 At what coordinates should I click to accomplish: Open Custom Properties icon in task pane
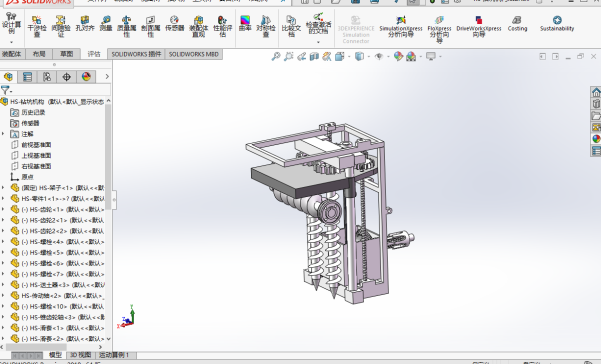pyautogui.click(x=596, y=151)
